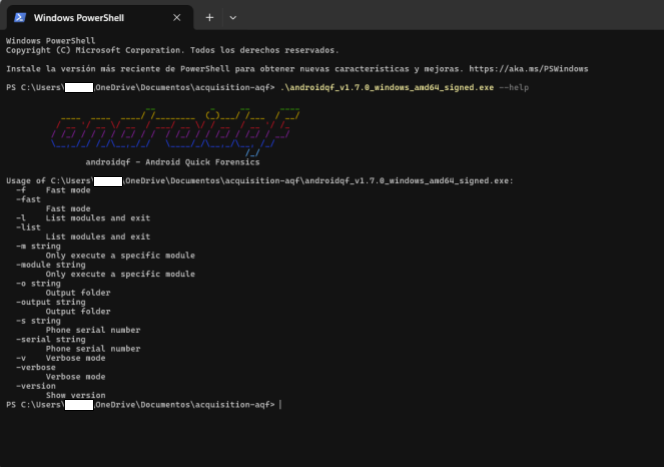
Task: Open a new tab with plus button
Action: [210, 17]
